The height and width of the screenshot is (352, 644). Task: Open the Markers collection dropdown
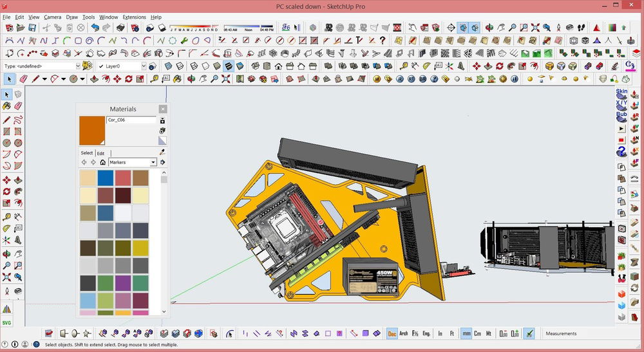click(x=153, y=162)
